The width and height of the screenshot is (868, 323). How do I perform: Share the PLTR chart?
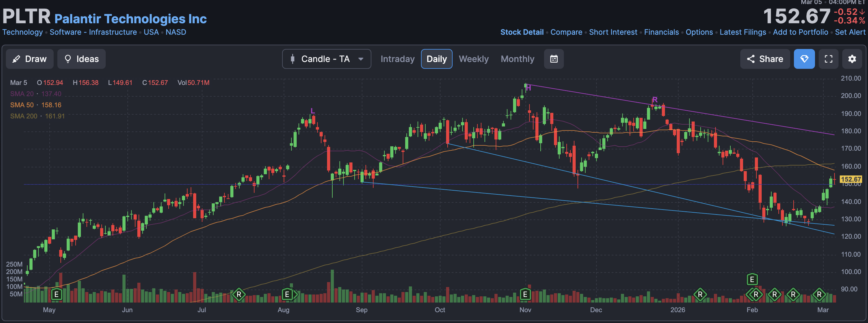765,59
